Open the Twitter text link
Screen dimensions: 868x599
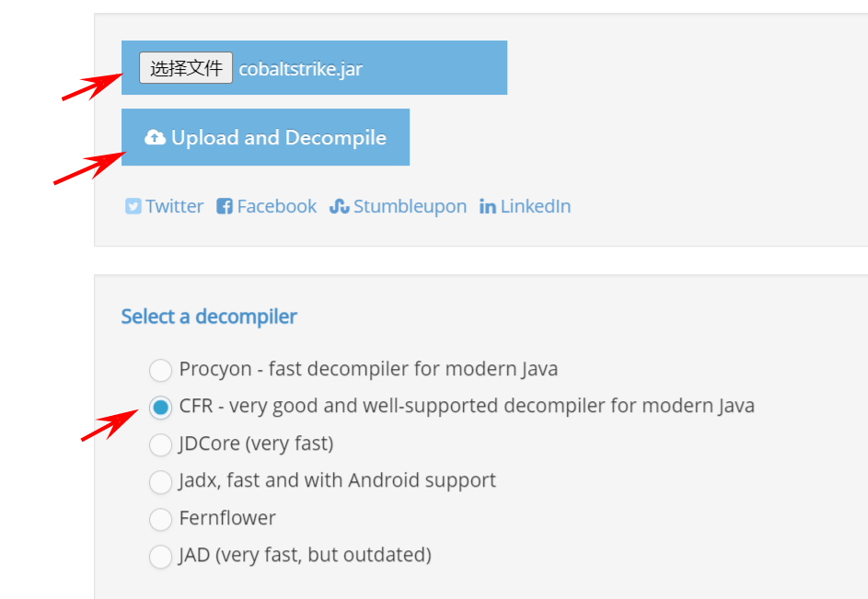point(174,206)
